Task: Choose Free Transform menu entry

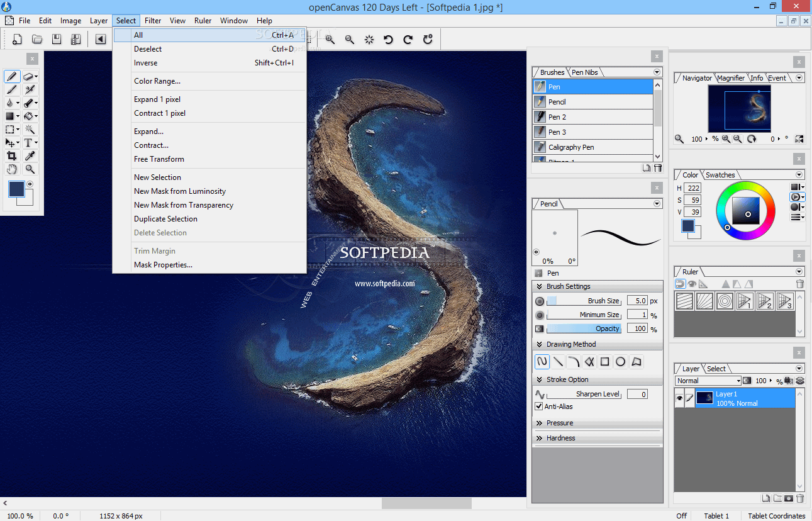Action: tap(209, 159)
